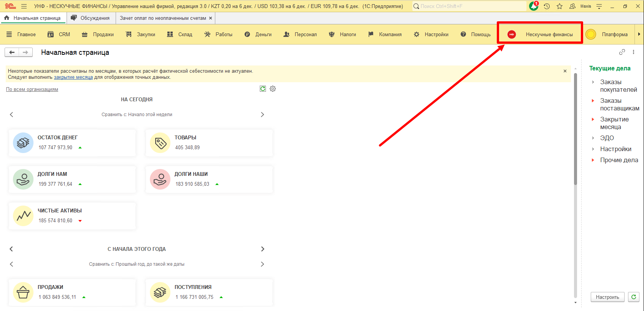The image size is (644, 311).
Task: Open the Настройки section in the panel
Action: coord(431,34)
